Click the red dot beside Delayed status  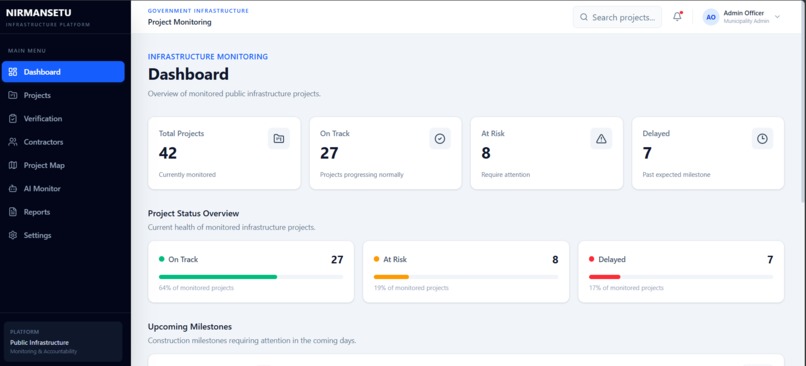tap(592, 259)
